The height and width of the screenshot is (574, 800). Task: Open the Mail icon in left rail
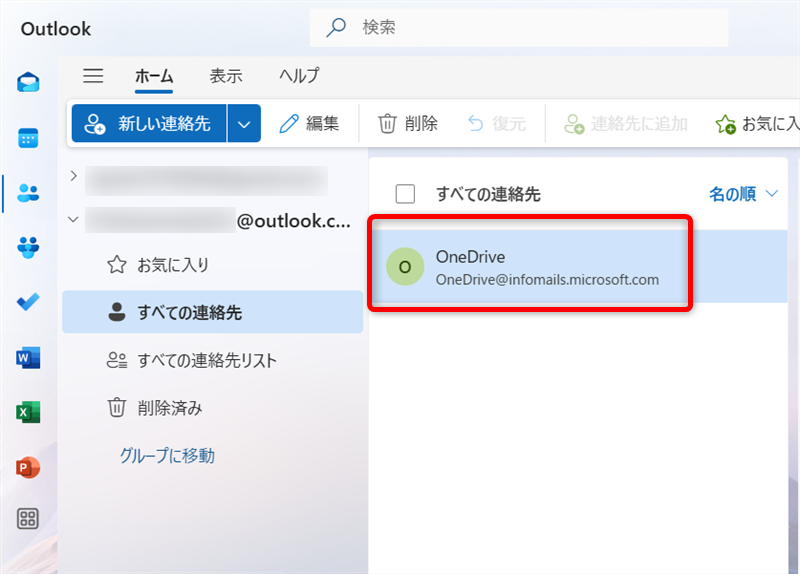(29, 83)
